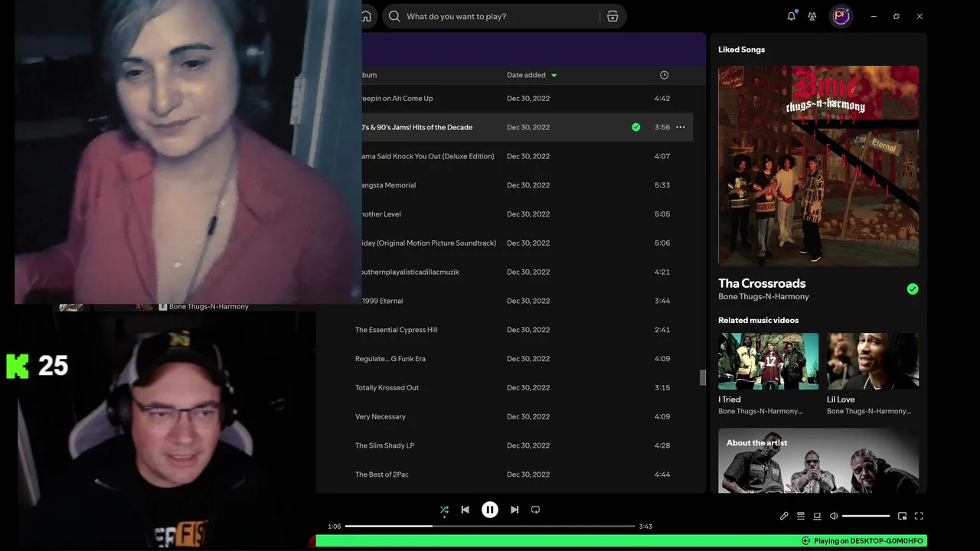Click the Playing on DESKTOP-G0M0HFO bar
Image resolution: width=980 pixels, height=551 pixels.
[622, 541]
